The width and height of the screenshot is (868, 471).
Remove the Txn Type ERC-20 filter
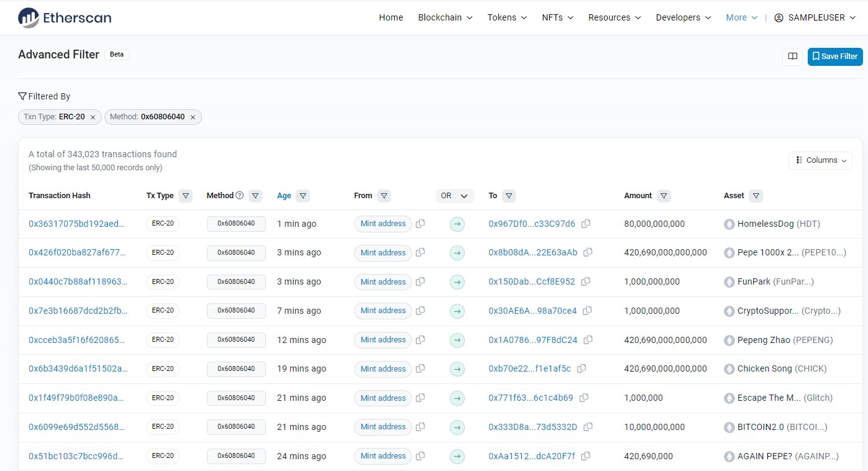(x=93, y=117)
